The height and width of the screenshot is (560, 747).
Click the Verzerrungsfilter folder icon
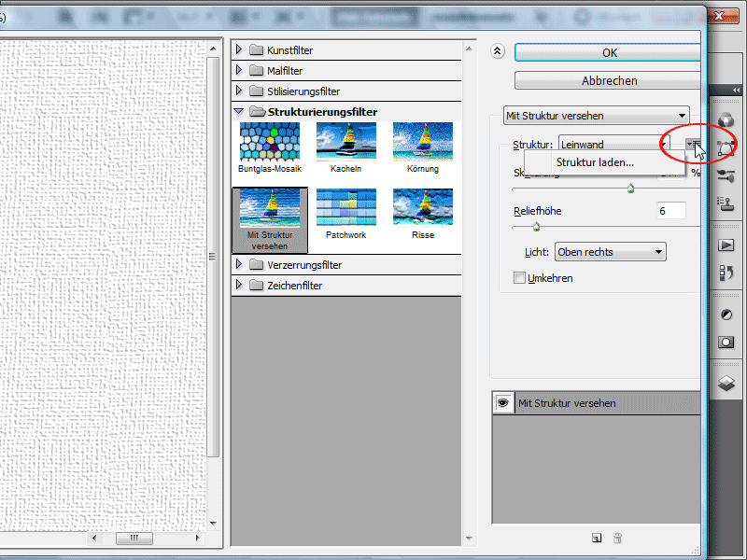[256, 265]
